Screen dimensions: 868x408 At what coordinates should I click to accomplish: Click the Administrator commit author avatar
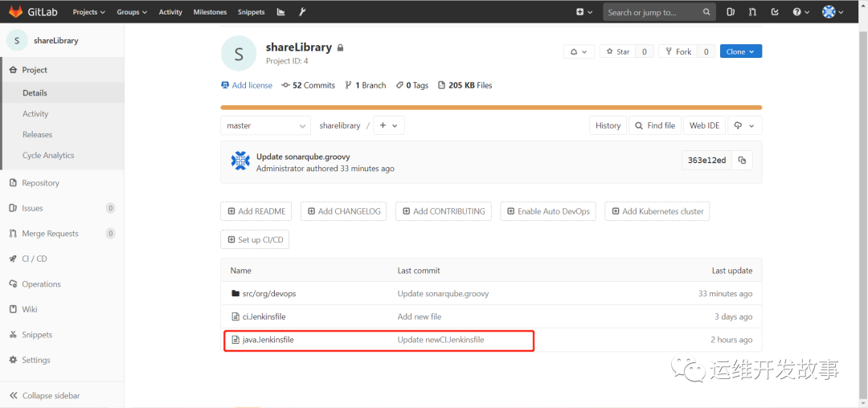240,161
